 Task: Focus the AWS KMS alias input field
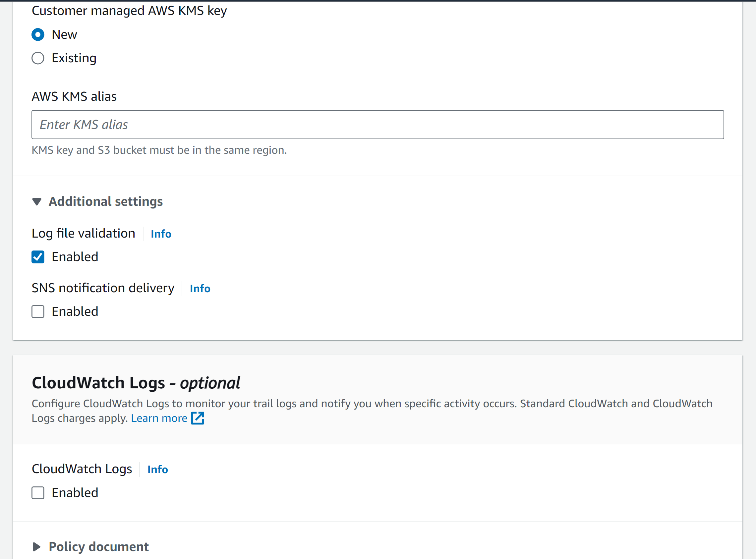click(377, 125)
